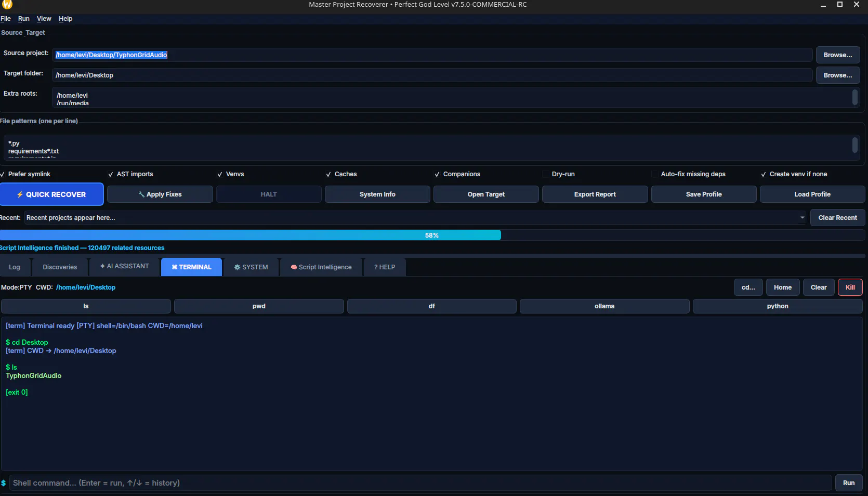Run the 'ollama' quick command
Viewport: 868px width, 496px height.
coord(604,306)
